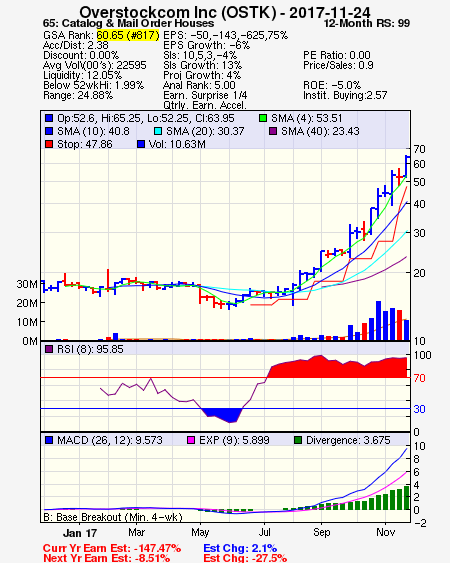Click the chart title 'Overstockcom Inc (OSTK) - 2017-11-24'
This screenshot has width=450, height=563.
click(225, 12)
